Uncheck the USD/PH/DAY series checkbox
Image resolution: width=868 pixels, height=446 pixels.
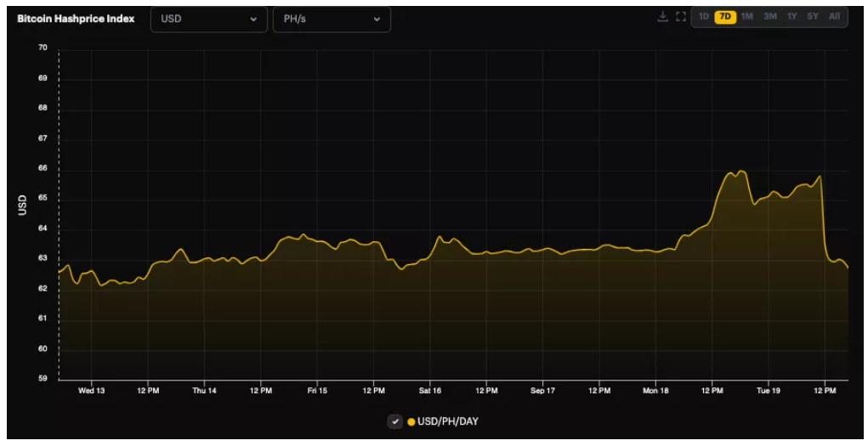point(394,421)
